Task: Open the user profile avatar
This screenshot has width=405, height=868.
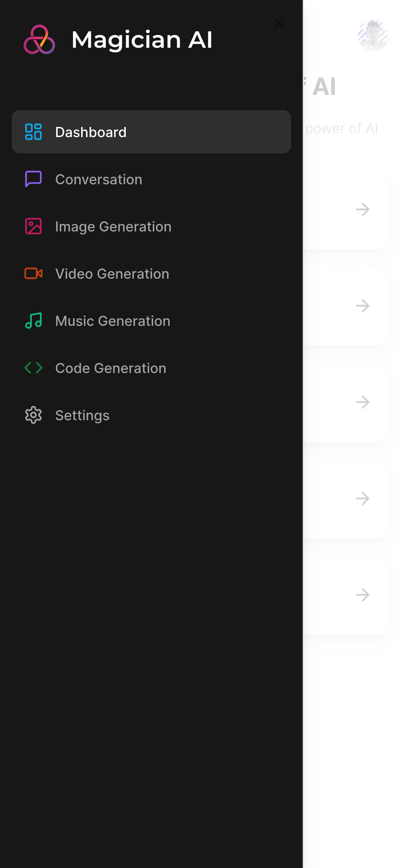Action: [373, 35]
